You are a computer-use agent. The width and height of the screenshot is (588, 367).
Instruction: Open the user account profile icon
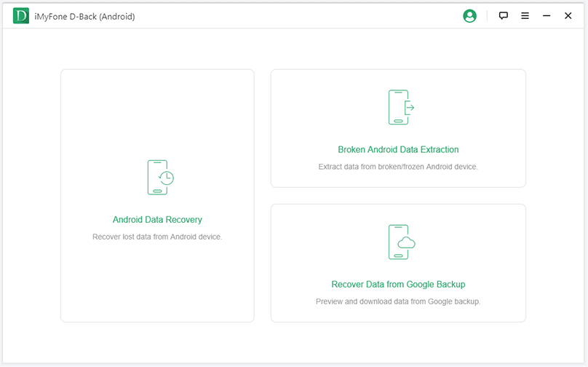click(469, 16)
